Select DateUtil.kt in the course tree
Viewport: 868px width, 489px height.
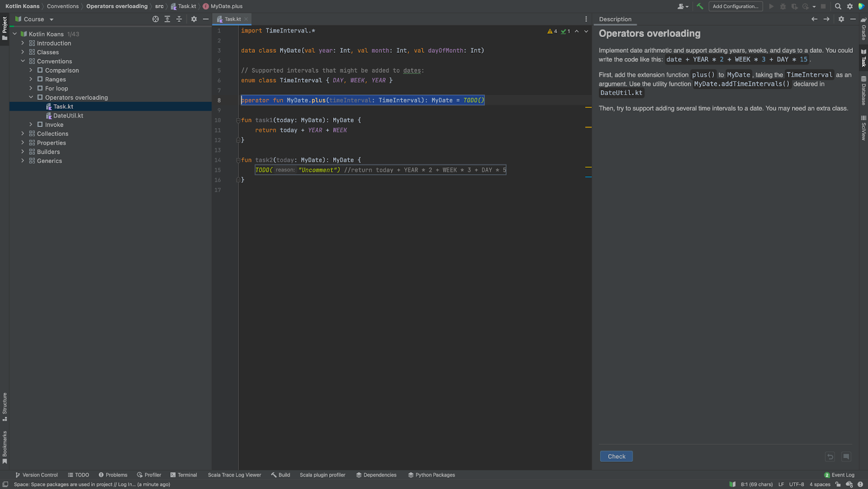(68, 116)
